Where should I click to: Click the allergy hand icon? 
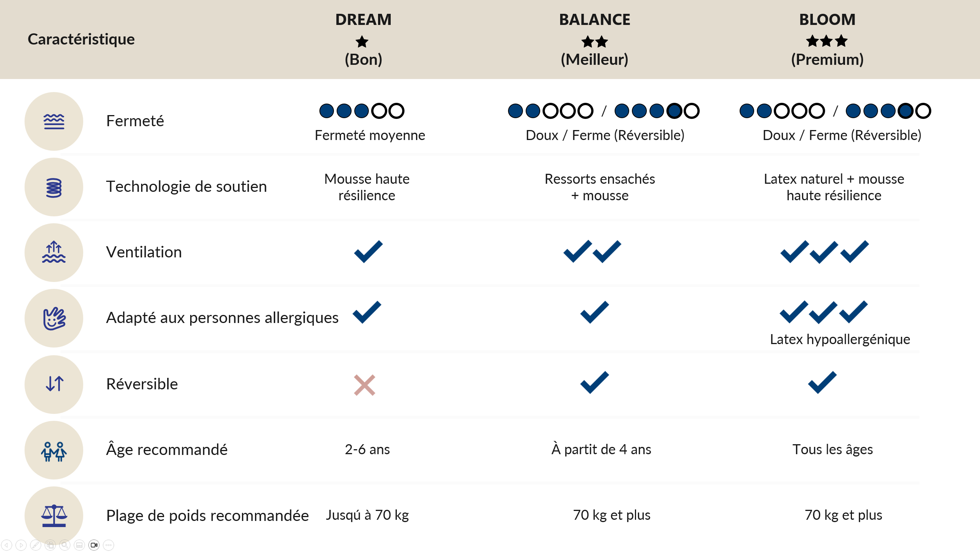(x=54, y=318)
